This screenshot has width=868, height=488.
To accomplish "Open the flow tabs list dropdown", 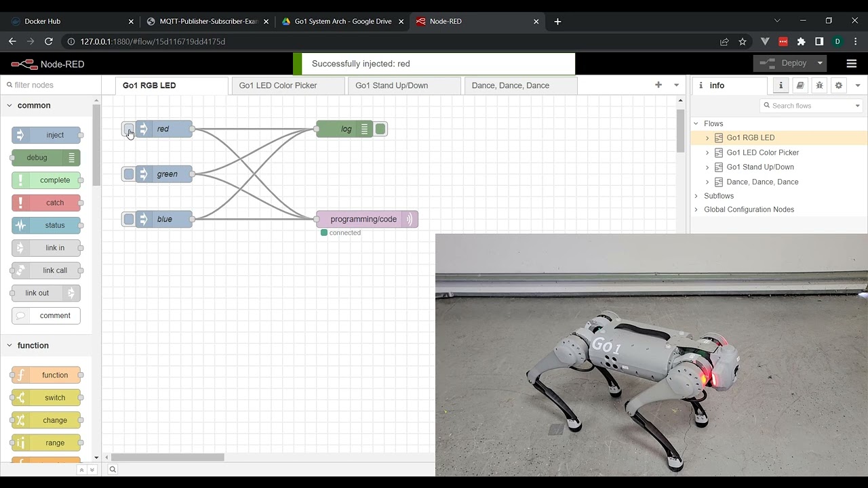I will pos(676,85).
